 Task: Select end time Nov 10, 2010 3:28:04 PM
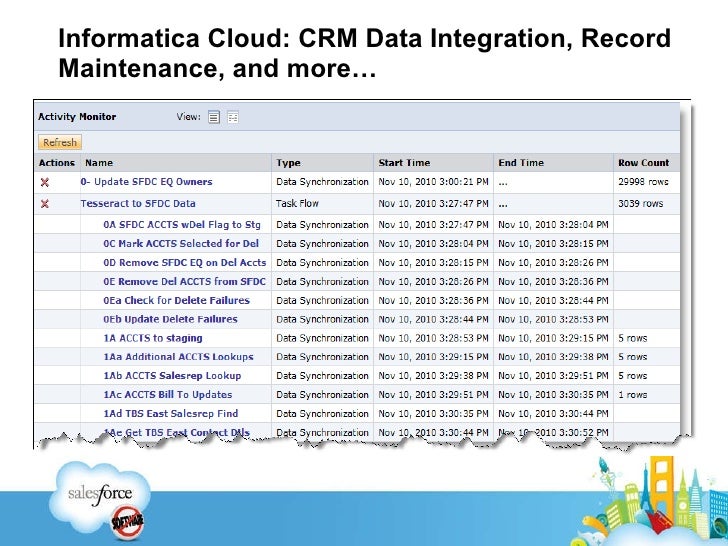click(553, 225)
